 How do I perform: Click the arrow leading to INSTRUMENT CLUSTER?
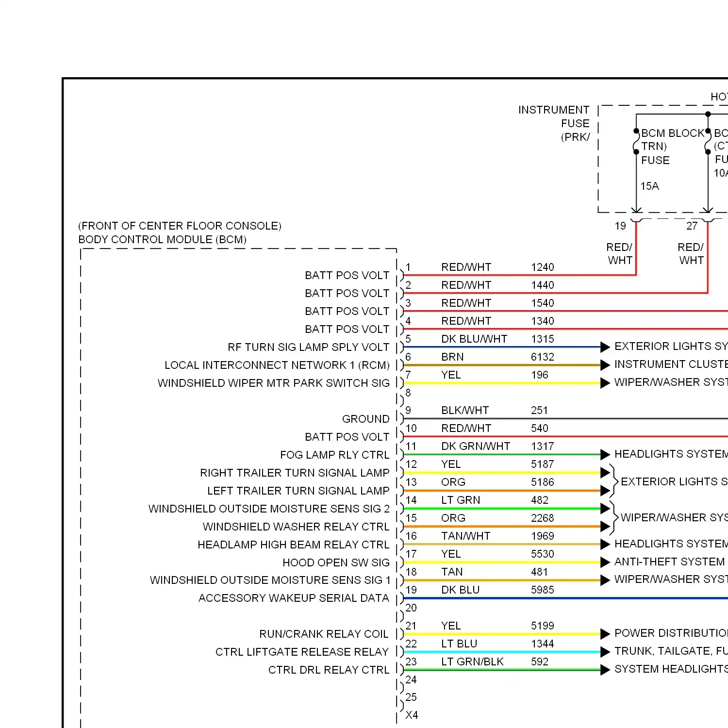(x=605, y=365)
